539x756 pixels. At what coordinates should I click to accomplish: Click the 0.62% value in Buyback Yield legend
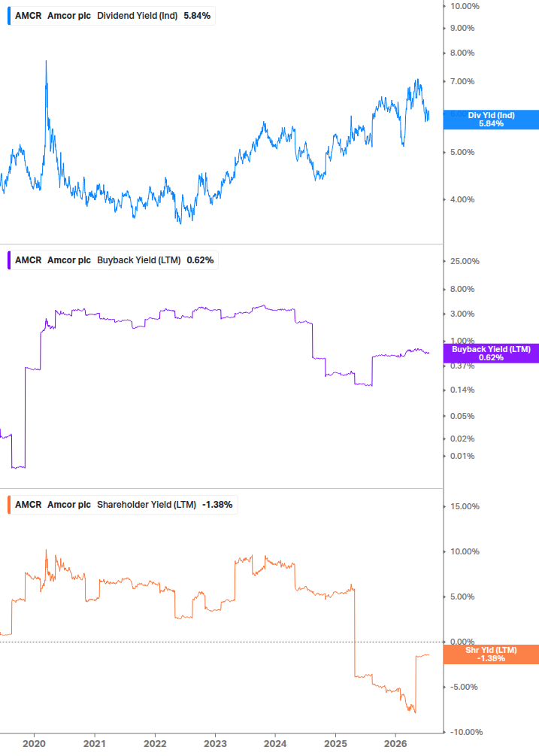(x=201, y=260)
